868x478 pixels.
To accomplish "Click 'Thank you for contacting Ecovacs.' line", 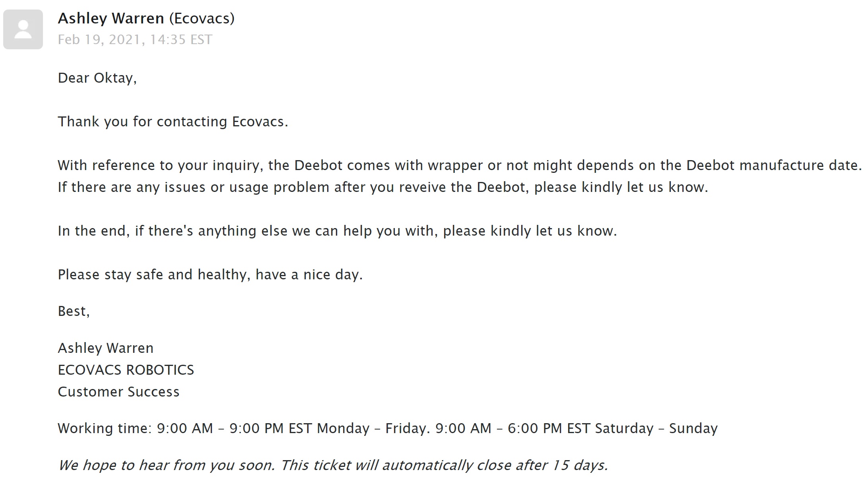I will (x=173, y=122).
